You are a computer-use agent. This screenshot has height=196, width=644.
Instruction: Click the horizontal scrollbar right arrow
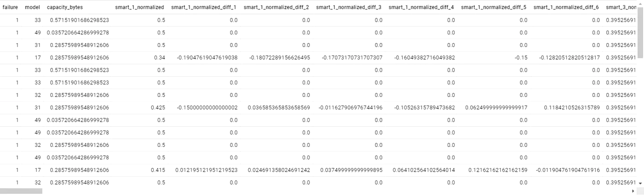[x=635, y=190]
